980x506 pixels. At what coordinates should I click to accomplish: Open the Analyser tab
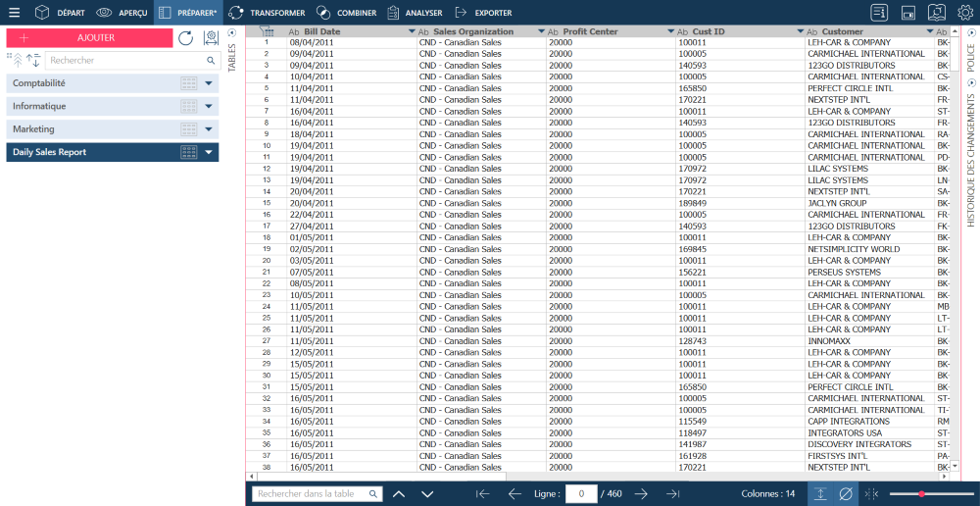(414, 13)
